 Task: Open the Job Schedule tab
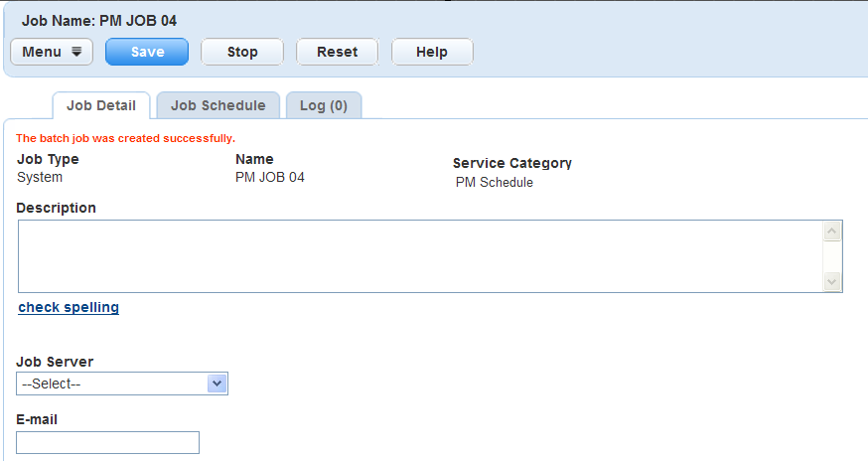[x=217, y=105]
